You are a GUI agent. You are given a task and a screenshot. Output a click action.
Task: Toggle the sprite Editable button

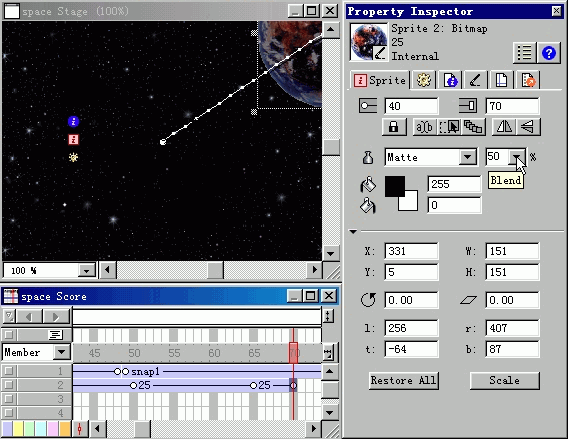point(424,126)
